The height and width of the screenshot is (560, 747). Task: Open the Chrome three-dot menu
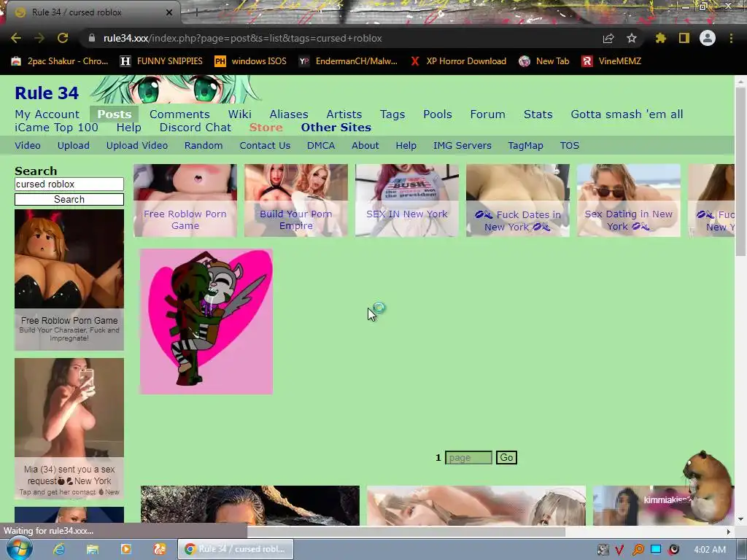tap(731, 38)
